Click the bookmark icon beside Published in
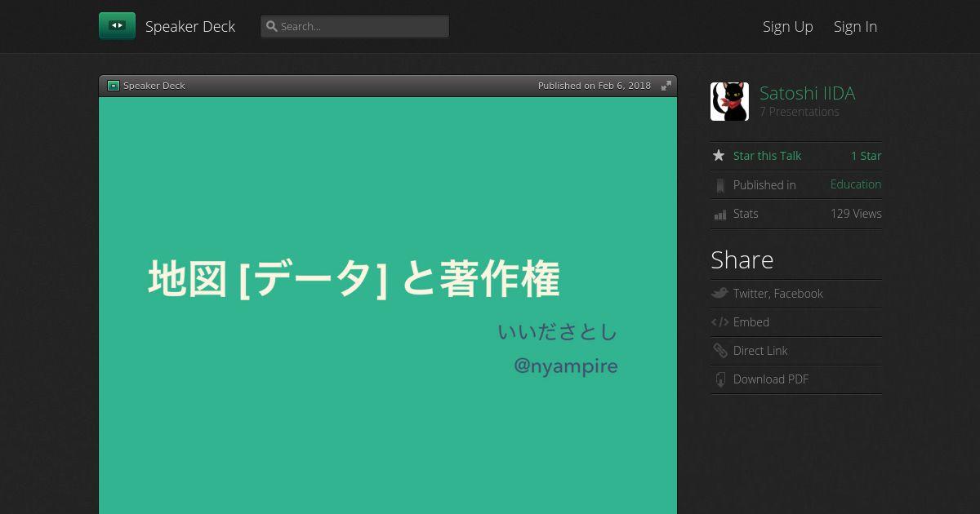Image resolution: width=980 pixels, height=514 pixels. click(x=719, y=185)
